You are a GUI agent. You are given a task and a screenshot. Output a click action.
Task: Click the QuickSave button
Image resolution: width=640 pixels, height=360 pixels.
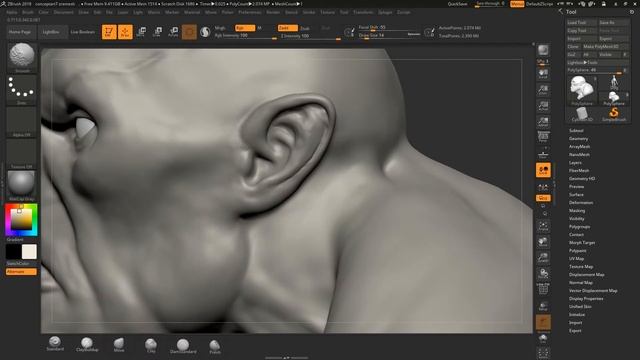458,4
